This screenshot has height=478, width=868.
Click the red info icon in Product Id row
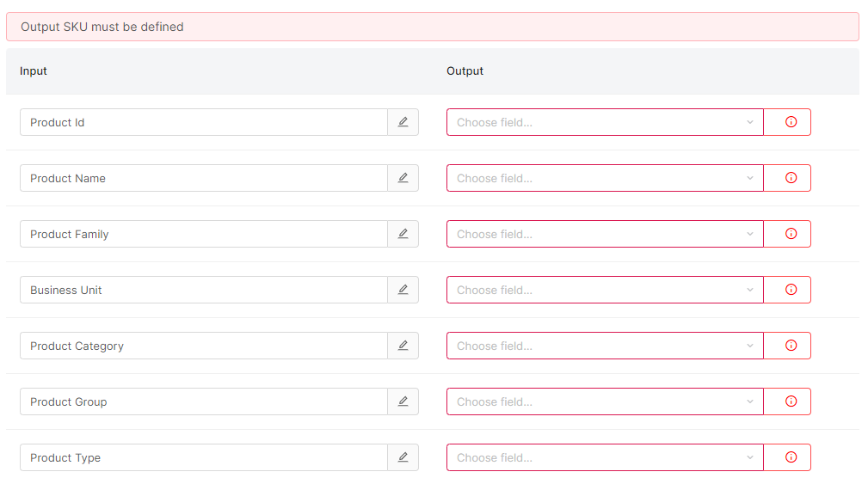(x=791, y=122)
